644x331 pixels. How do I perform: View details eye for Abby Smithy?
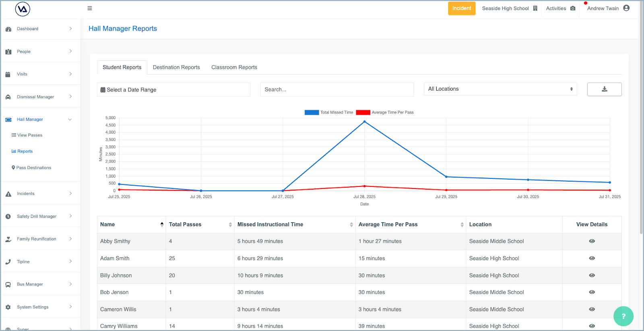[x=592, y=241]
